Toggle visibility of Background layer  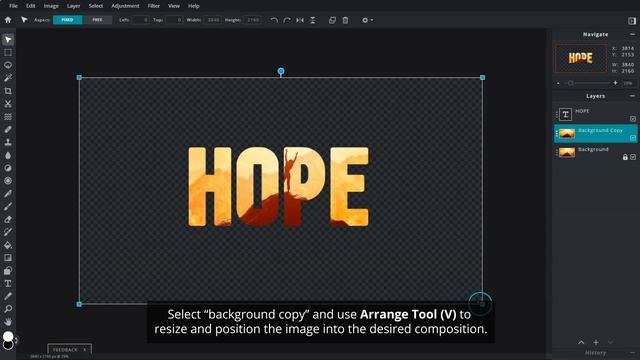tap(633, 157)
